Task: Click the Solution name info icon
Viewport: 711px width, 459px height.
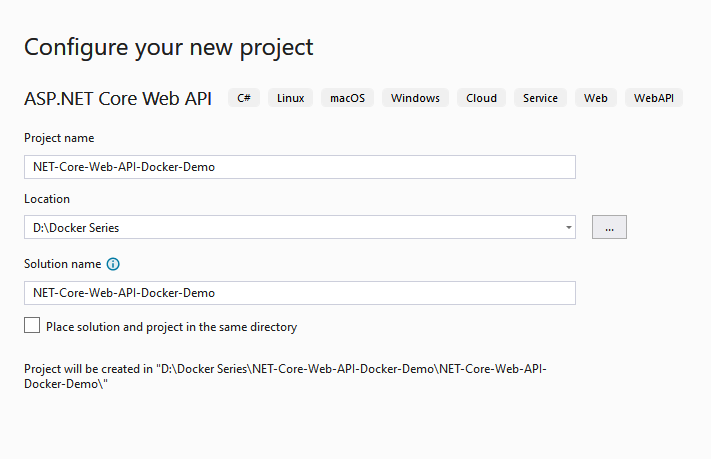Action: pos(113,264)
